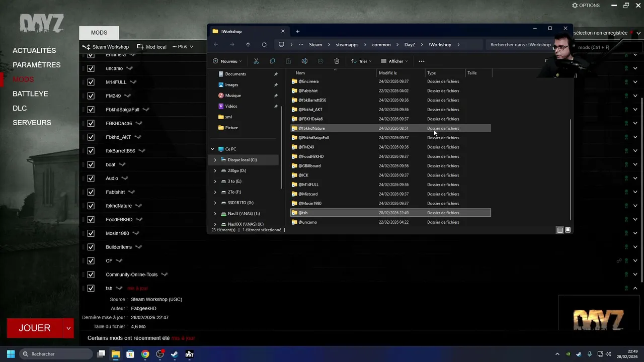Delete selected folder with trash icon
Viewport: 644px width, 362px height.
[337, 61]
